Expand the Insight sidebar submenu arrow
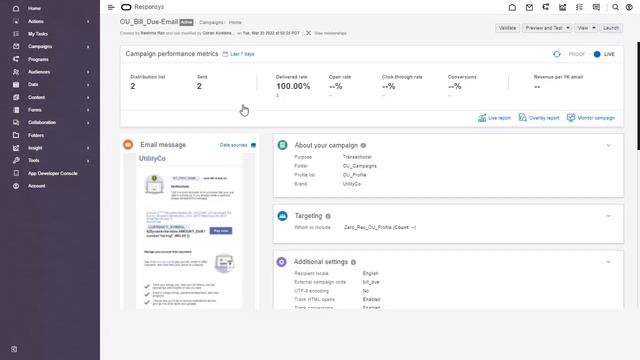 click(88, 148)
